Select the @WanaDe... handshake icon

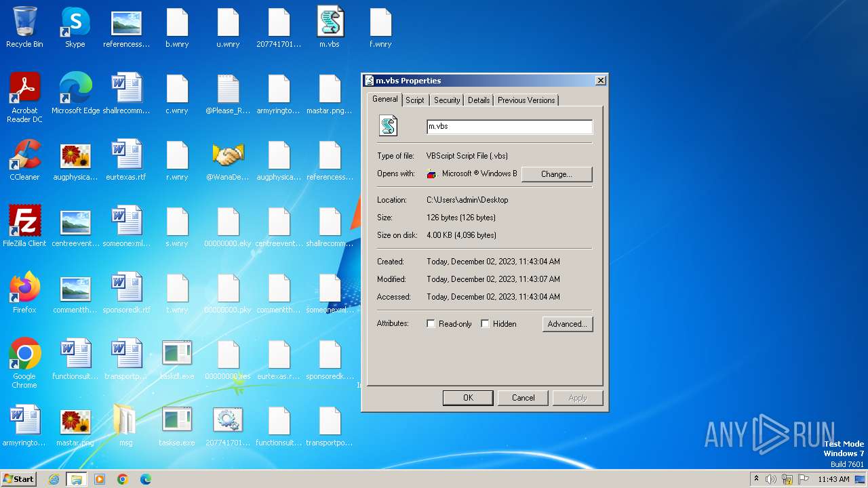(228, 160)
